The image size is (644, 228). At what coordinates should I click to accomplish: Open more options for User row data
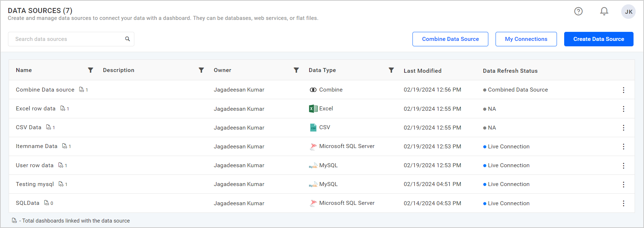(x=623, y=165)
